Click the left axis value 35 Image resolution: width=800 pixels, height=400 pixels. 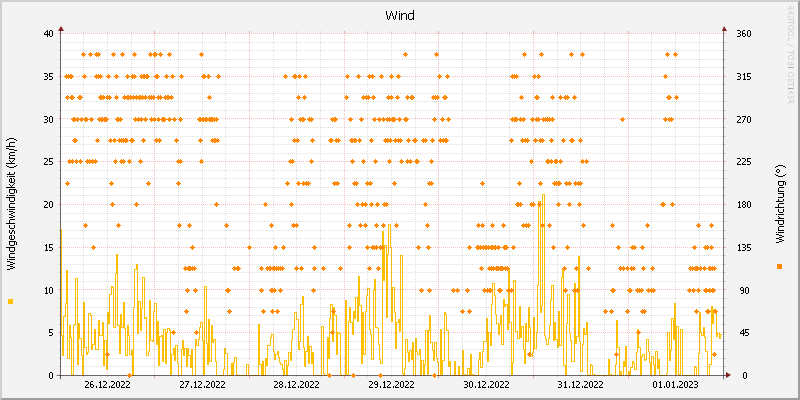point(49,77)
